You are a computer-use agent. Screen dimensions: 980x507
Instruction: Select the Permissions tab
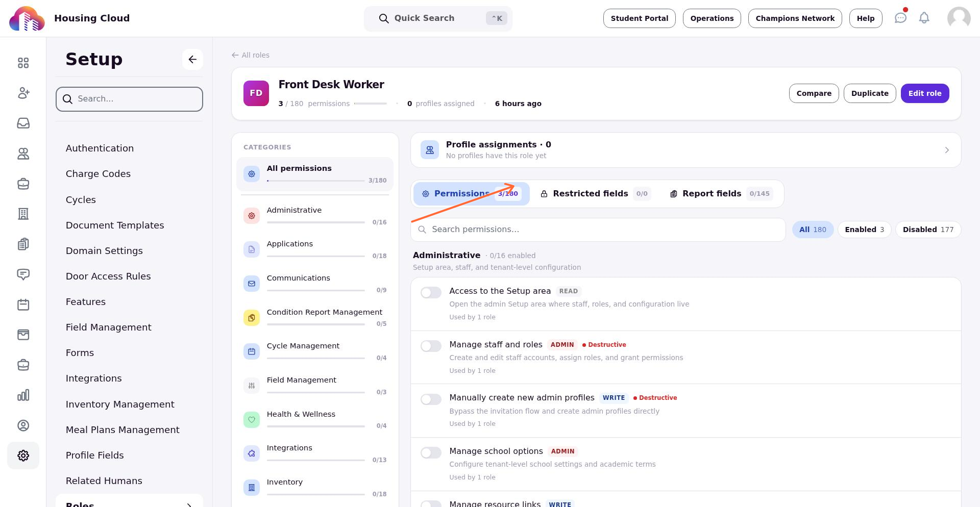(x=471, y=194)
